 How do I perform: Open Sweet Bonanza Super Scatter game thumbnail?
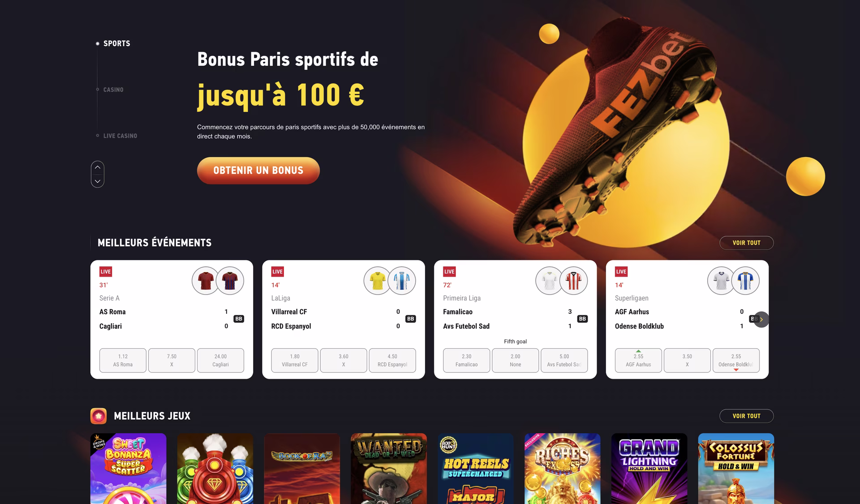click(x=129, y=469)
